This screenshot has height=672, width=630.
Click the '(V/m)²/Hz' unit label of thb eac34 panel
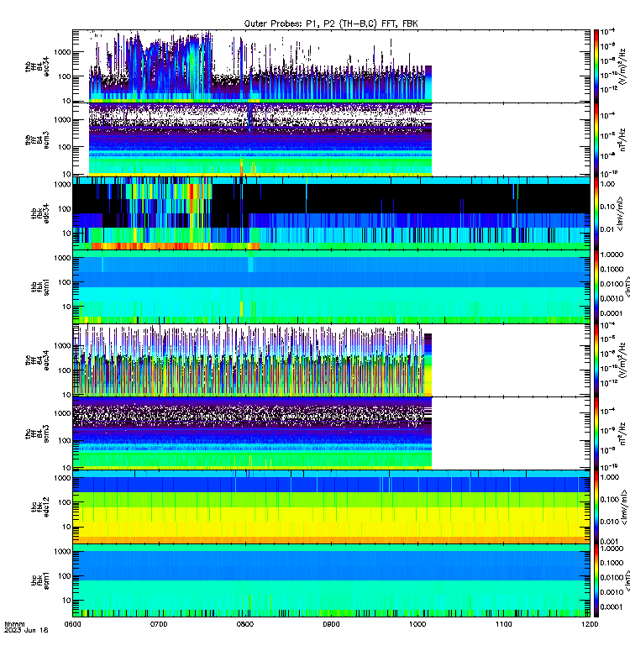point(623,66)
